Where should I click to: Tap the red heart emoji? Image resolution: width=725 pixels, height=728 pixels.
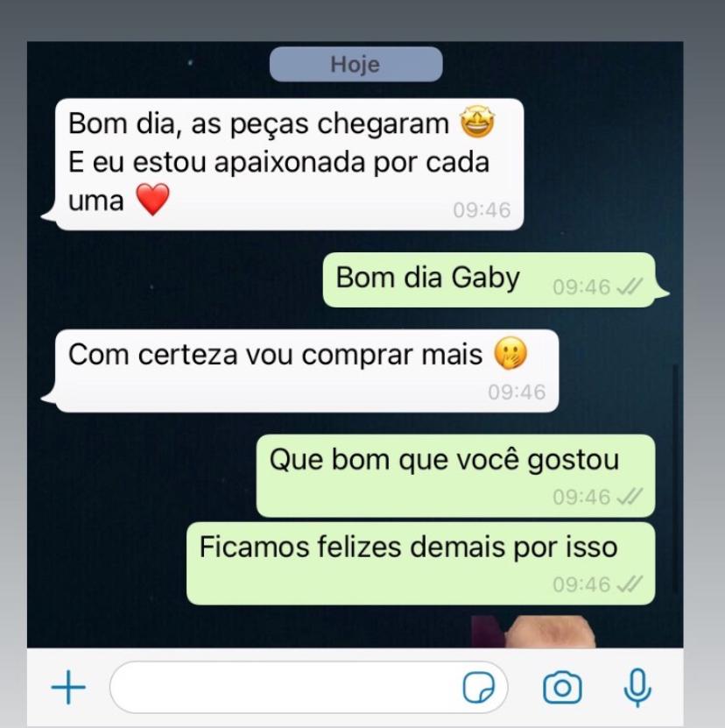coord(152,199)
